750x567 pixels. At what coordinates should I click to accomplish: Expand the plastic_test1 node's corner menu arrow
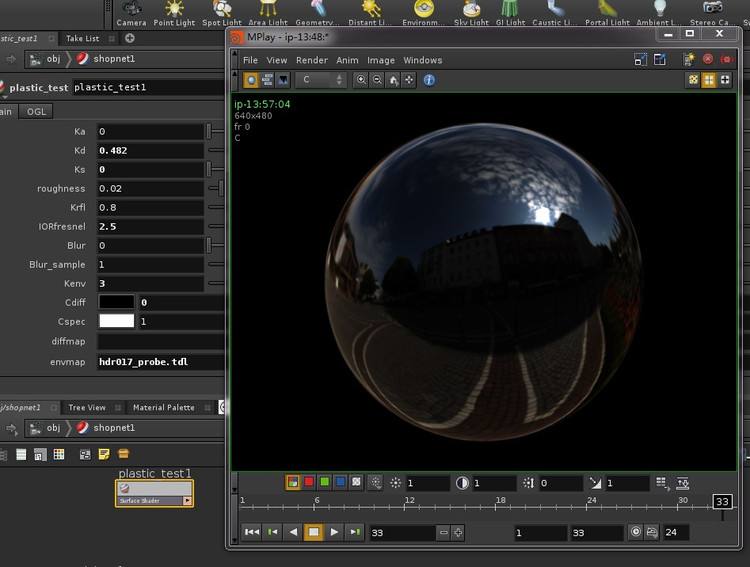[187, 500]
